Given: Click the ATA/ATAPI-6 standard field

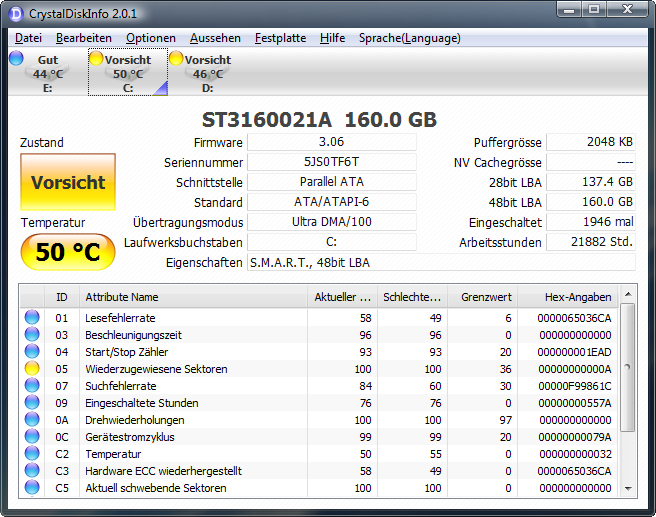Looking at the screenshot, I should tap(332, 202).
